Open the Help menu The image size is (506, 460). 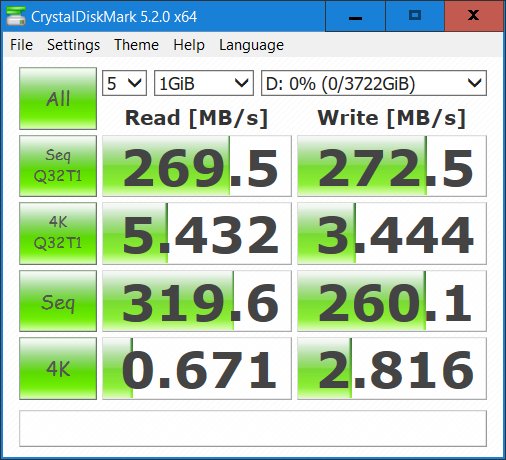[x=189, y=45]
